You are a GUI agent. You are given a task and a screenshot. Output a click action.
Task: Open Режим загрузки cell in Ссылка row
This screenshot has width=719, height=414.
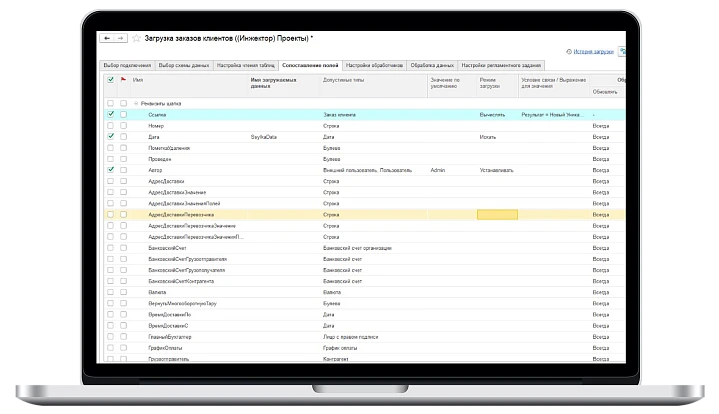[x=497, y=115]
